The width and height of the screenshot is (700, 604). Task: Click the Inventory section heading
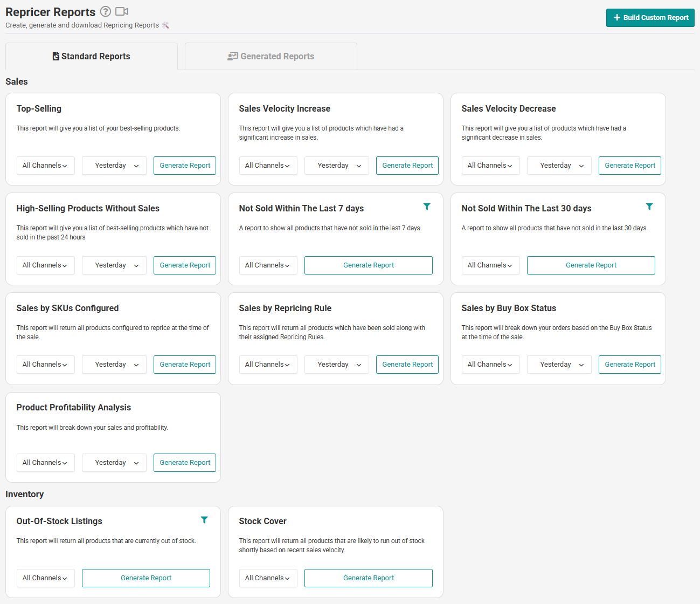click(25, 494)
